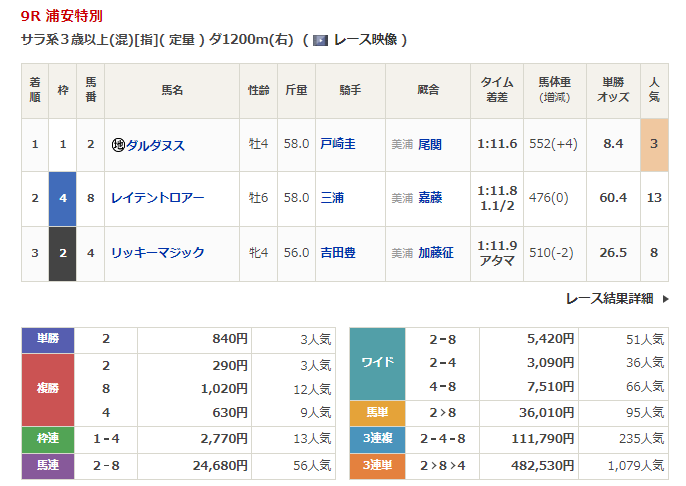Click the circled 地 icon before ダルダヌス

(x=118, y=145)
